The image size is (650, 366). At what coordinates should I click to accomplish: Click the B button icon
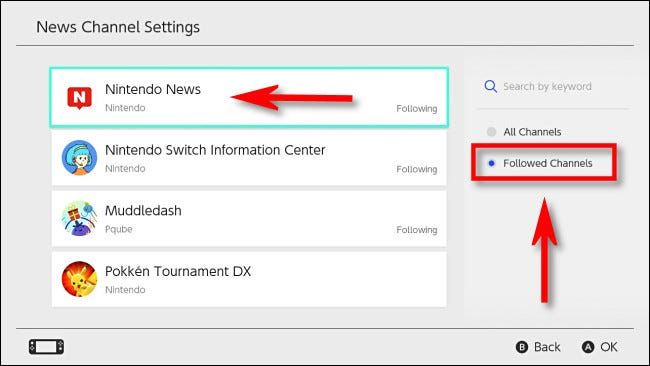522,347
